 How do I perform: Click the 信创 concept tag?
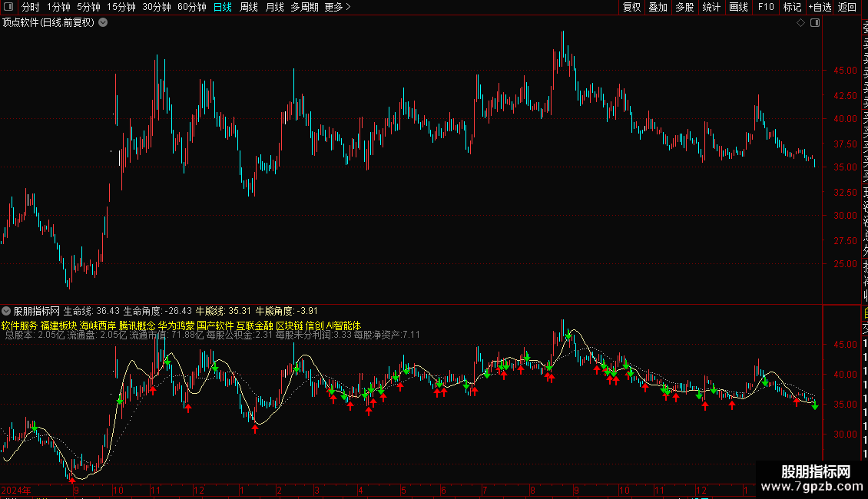[314, 326]
